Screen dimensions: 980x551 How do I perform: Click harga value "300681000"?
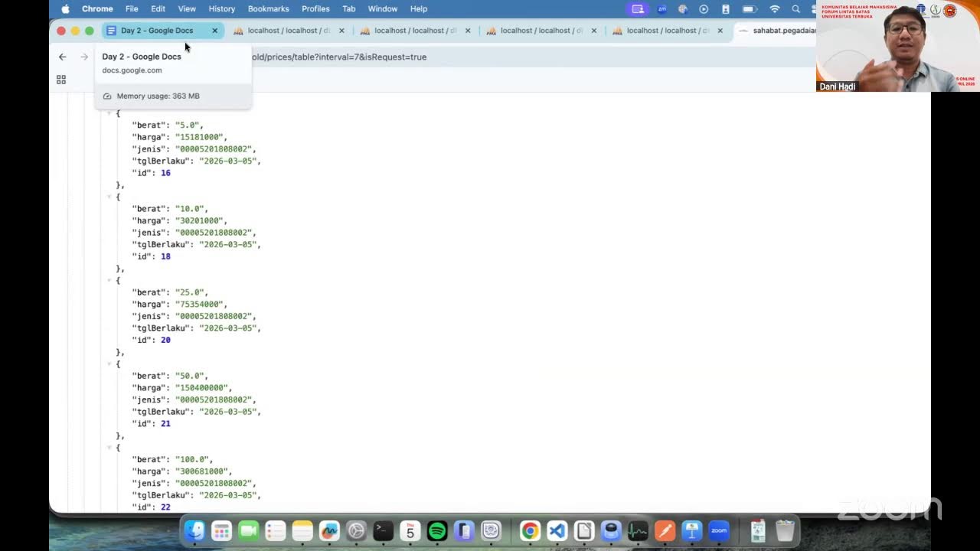[201, 471]
